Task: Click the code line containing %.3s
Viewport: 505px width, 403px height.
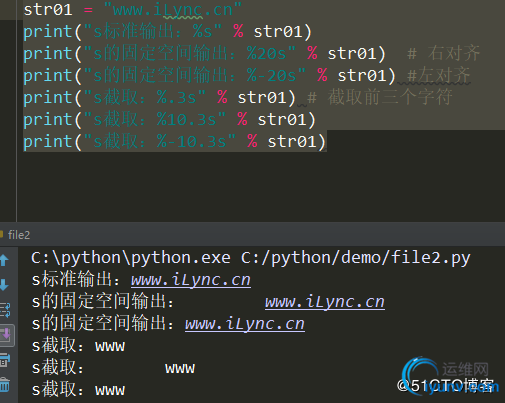Action: [159, 98]
